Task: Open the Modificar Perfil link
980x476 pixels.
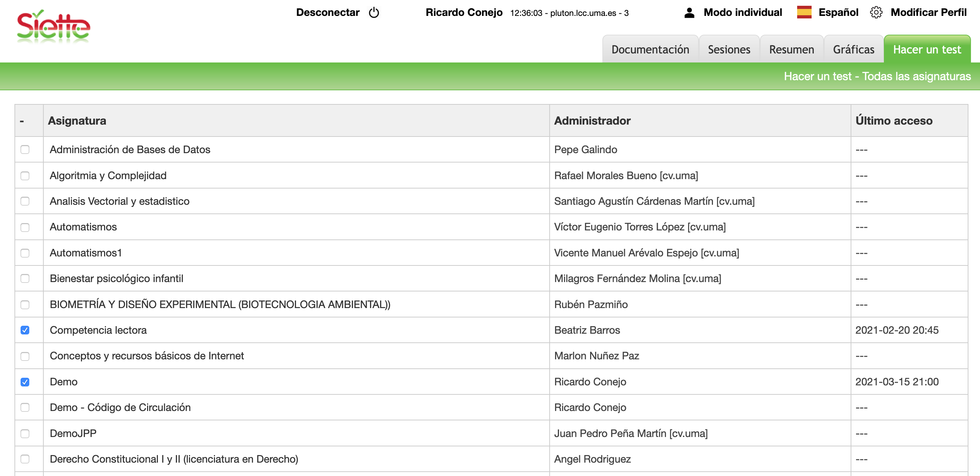Action: [x=928, y=13]
